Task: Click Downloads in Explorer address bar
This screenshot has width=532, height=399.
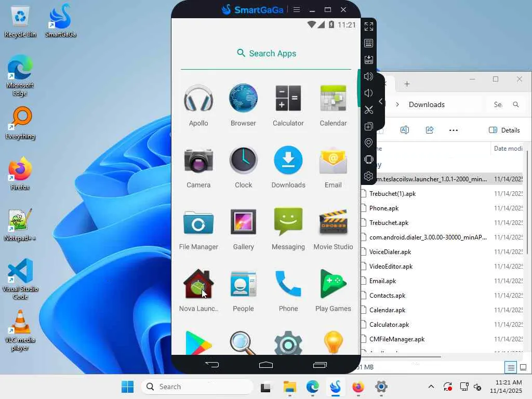Action: click(427, 104)
